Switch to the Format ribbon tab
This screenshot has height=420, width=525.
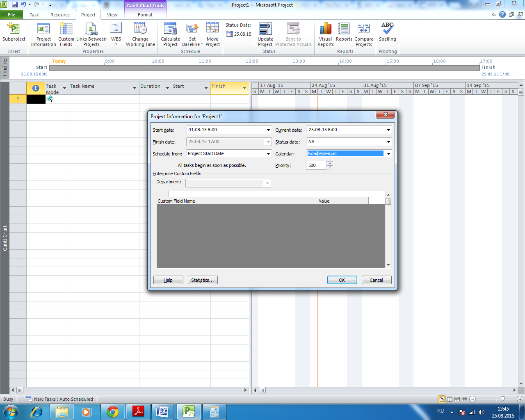(145, 15)
